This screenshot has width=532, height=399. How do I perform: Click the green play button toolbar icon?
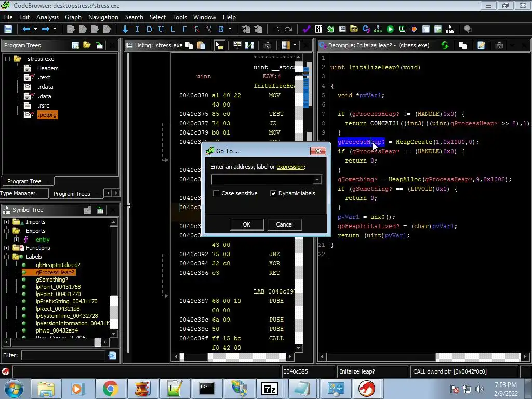390,29
